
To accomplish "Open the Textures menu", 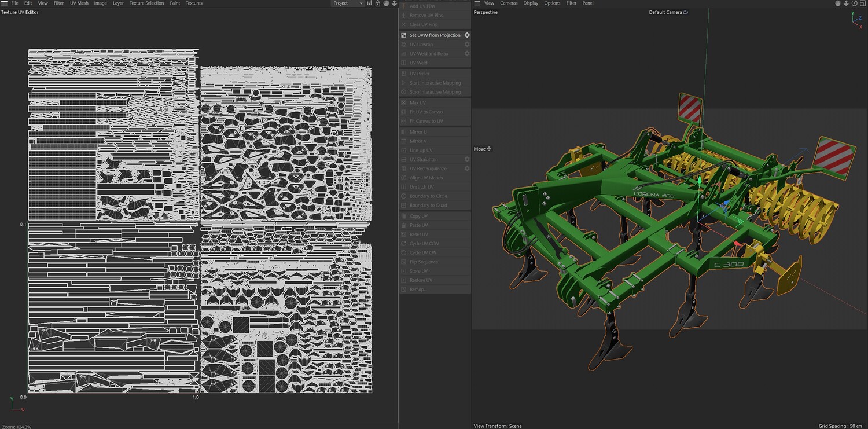I will (x=194, y=3).
